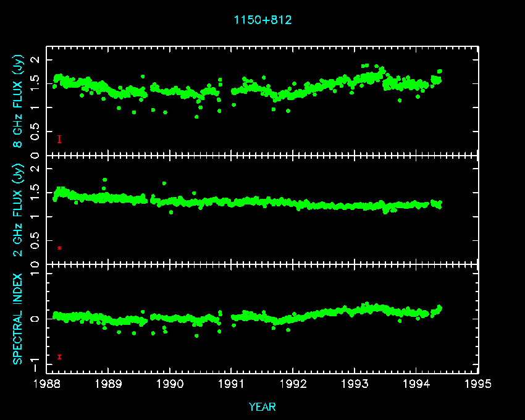Screen dimensions: 525x420
Task: Select the red error bar in 8 GHz panel
Action: [59, 140]
